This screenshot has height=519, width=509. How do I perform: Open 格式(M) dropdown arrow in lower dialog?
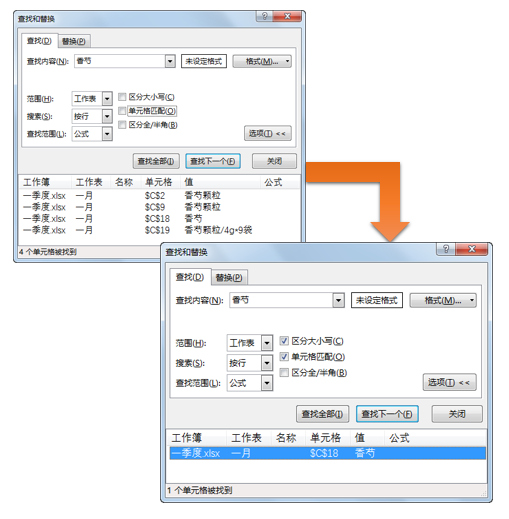tap(472, 300)
